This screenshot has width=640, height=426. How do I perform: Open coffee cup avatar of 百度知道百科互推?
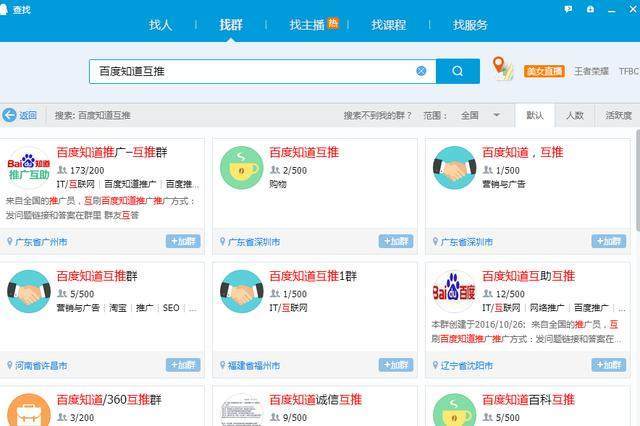455,410
